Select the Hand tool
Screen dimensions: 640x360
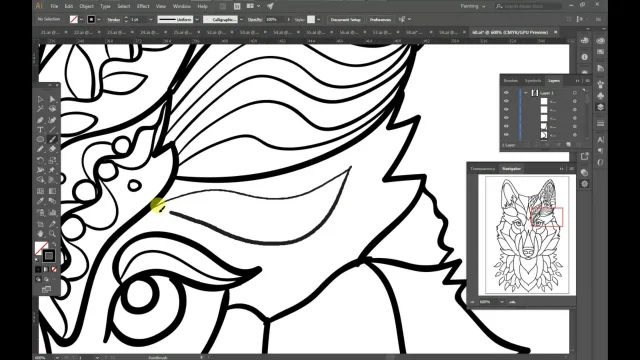click(40, 233)
